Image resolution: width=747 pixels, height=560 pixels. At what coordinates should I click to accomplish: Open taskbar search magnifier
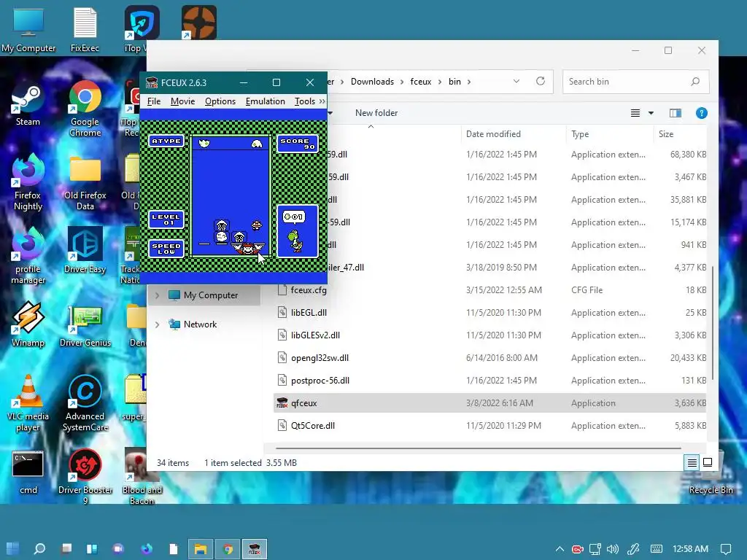(x=39, y=548)
